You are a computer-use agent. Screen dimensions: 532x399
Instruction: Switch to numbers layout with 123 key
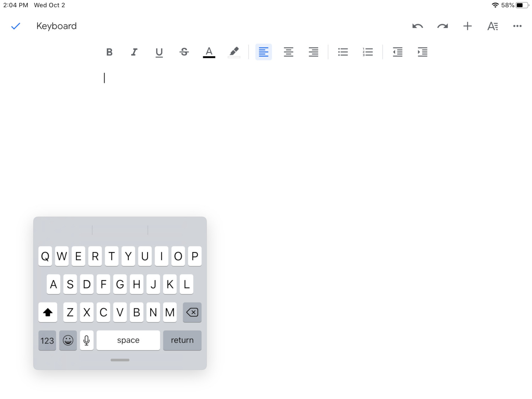pos(47,340)
